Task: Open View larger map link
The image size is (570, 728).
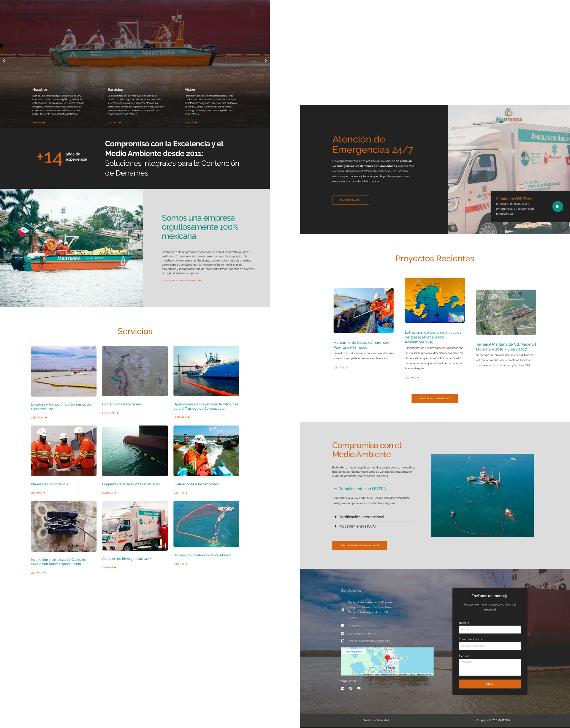Action: click(x=353, y=652)
